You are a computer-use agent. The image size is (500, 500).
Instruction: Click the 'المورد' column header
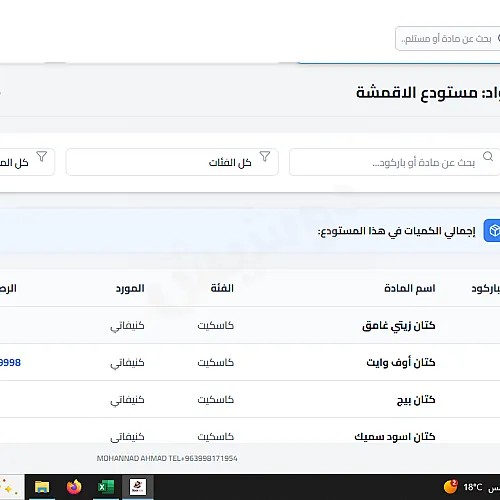(x=130, y=288)
